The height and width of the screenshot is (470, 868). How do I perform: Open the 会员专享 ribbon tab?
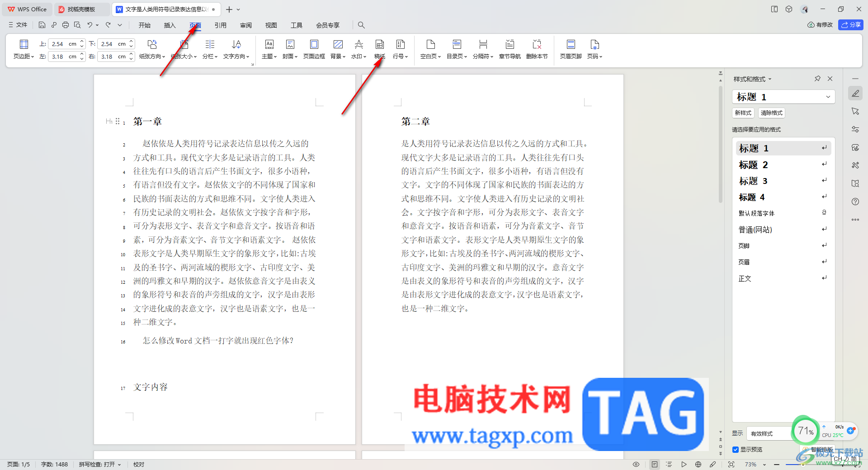click(328, 25)
